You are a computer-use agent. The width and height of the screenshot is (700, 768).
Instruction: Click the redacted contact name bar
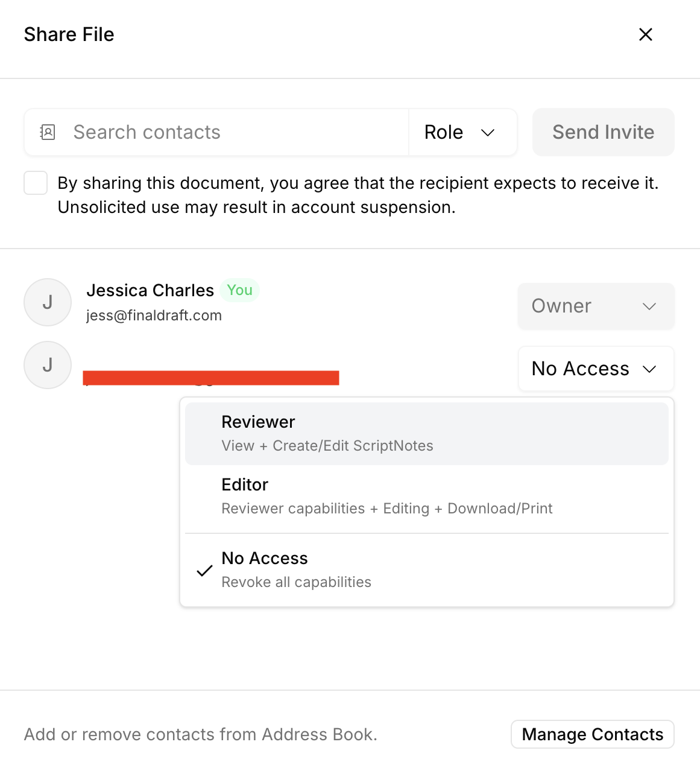coord(211,378)
